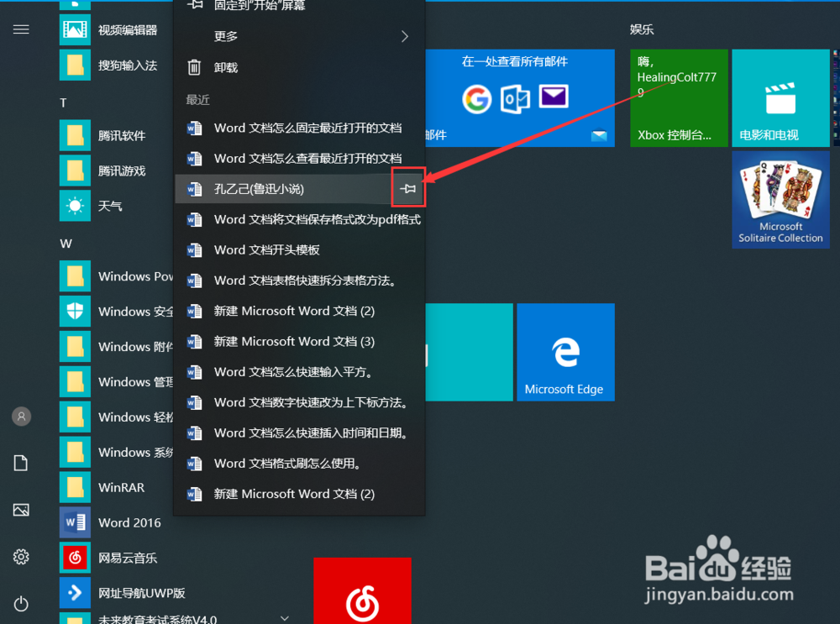Open Word 文档将文档保存格式改为pdf格式
The height and width of the screenshot is (624, 840).
(300, 219)
